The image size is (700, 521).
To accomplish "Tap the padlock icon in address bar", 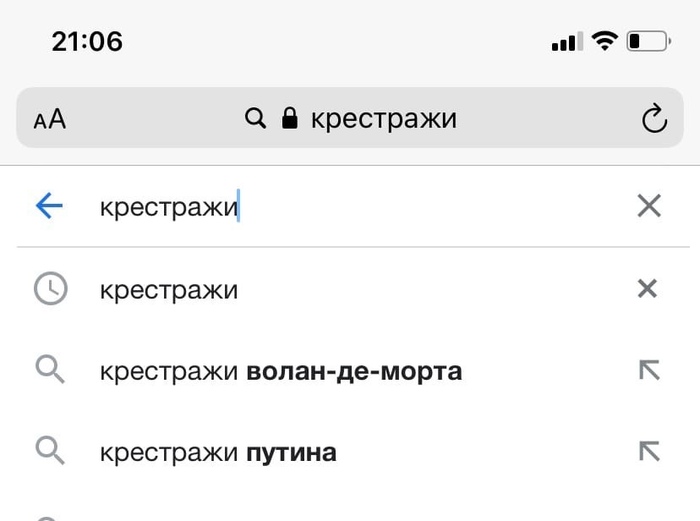I will pos(290,120).
